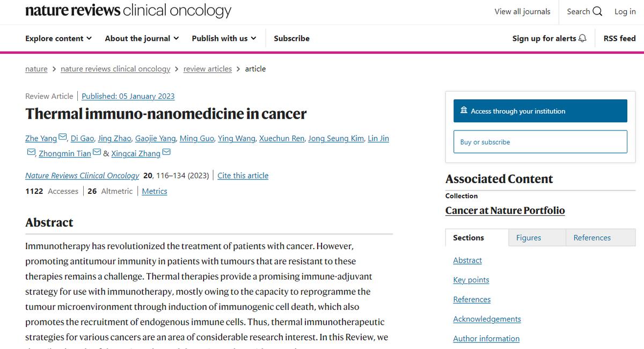Click Zhongmin Tian's email envelope icon
Viewport: 644px width, 349px height.
97,153
